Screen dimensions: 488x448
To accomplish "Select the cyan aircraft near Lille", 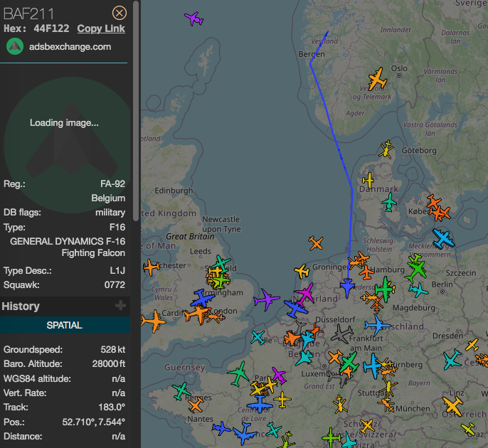I will (258, 338).
